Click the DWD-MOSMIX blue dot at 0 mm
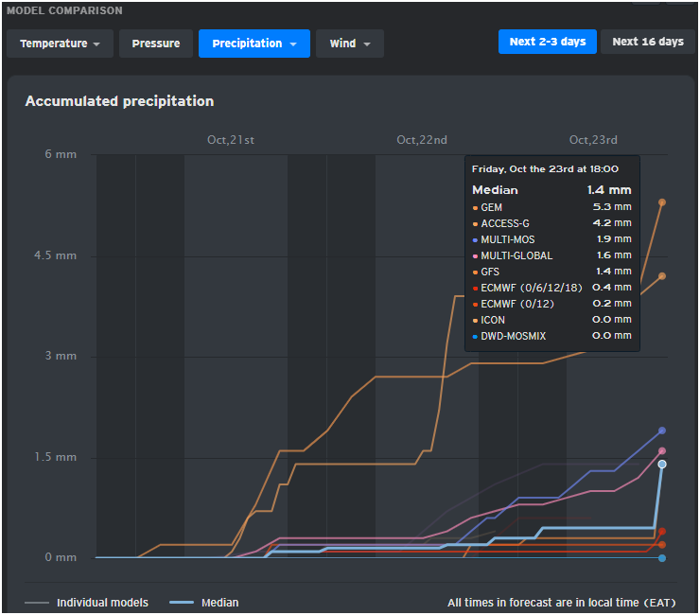Viewport: 700px width, 615px height. click(662, 558)
